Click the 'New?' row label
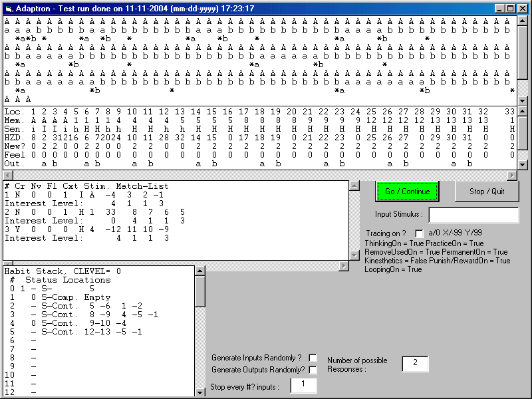 pyautogui.click(x=15, y=146)
